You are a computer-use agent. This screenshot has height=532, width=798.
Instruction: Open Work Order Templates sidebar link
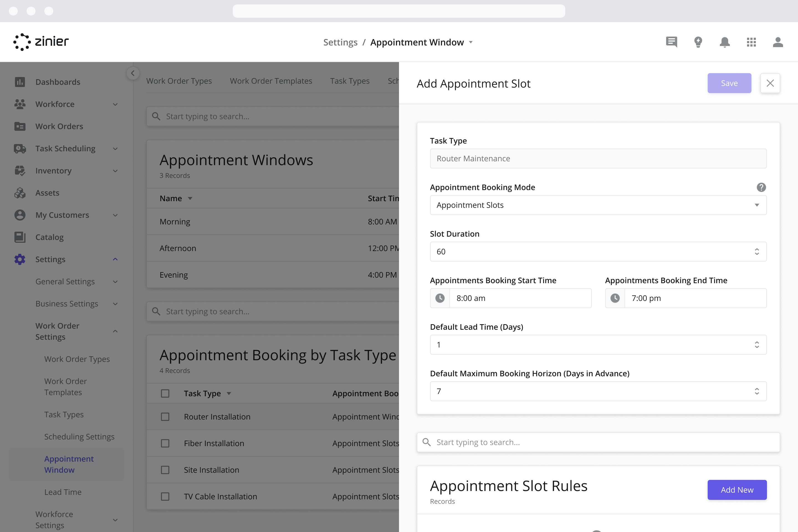point(65,387)
